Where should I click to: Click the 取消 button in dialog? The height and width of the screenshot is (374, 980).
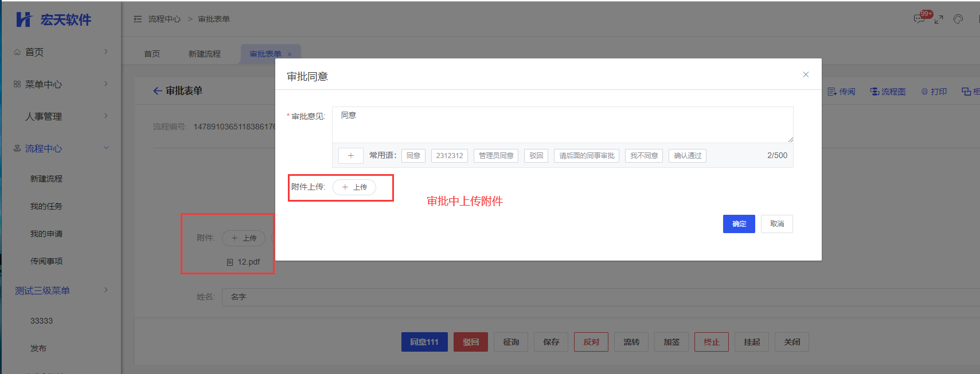point(776,224)
